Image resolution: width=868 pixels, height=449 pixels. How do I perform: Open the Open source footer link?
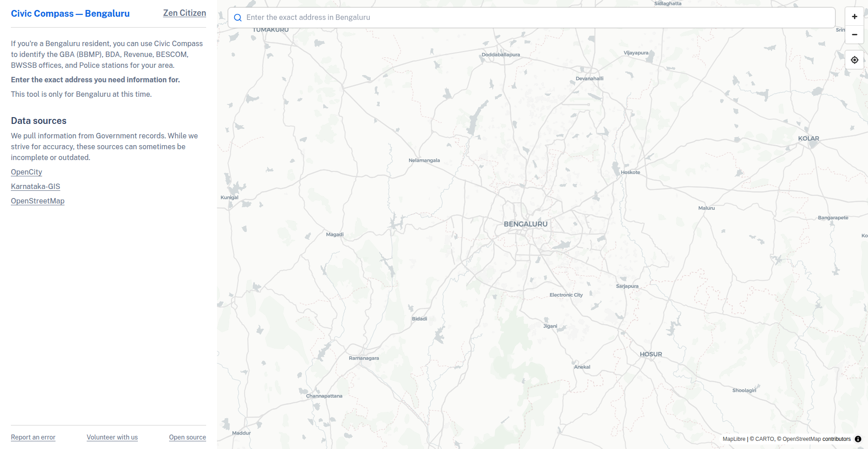click(x=188, y=437)
